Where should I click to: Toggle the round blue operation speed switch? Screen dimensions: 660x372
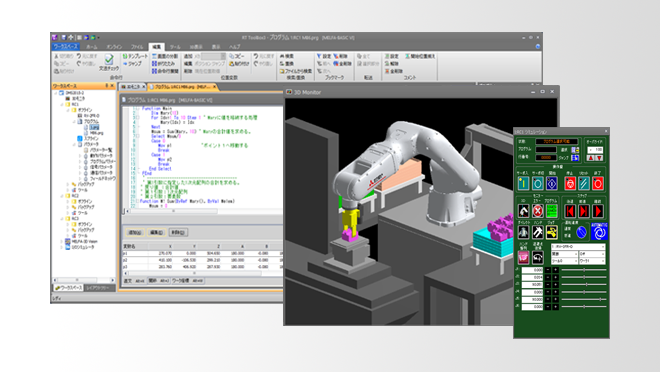click(581, 232)
